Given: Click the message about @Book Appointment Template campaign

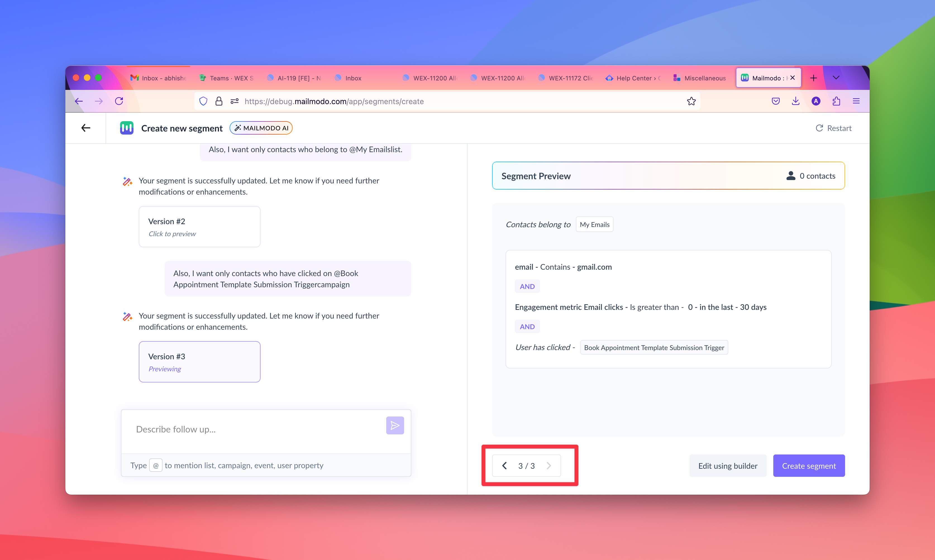Looking at the screenshot, I should point(288,279).
